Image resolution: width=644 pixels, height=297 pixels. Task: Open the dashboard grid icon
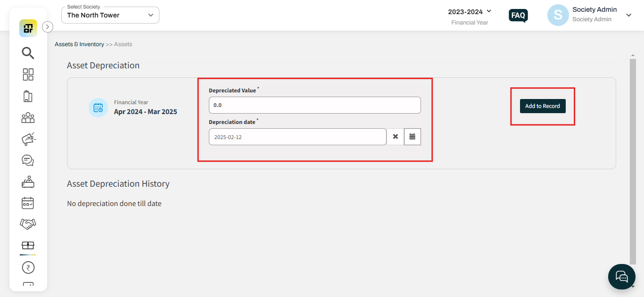pyautogui.click(x=28, y=74)
